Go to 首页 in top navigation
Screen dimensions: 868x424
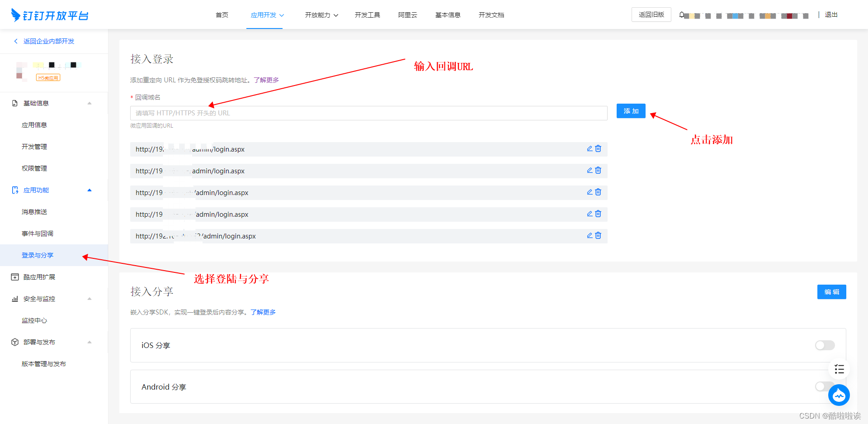point(222,15)
